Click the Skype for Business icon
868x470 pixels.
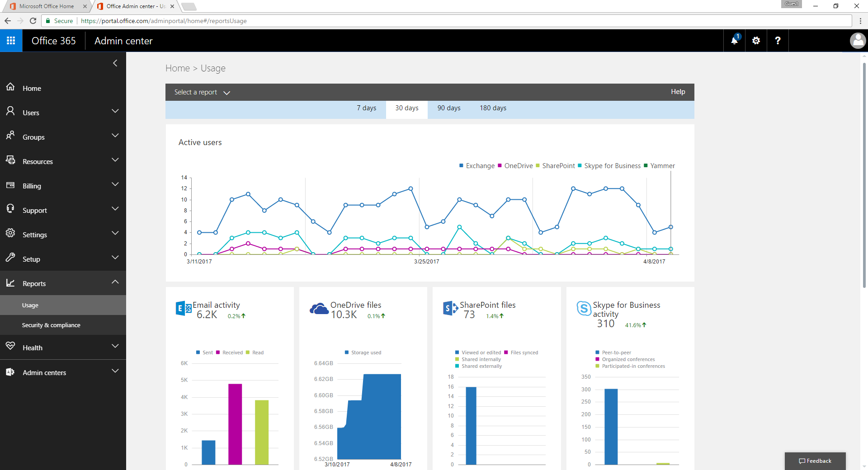click(584, 309)
